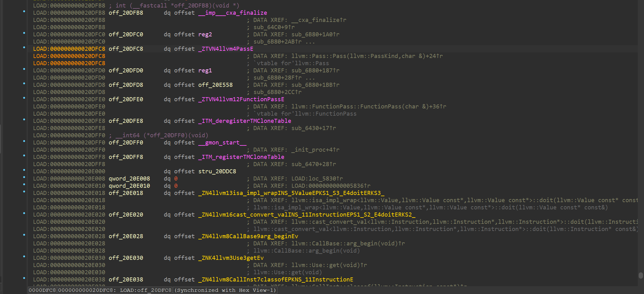644x294 pixels.
Task: Click the 0000DFC8 file offset status field
Action: click(x=42, y=290)
